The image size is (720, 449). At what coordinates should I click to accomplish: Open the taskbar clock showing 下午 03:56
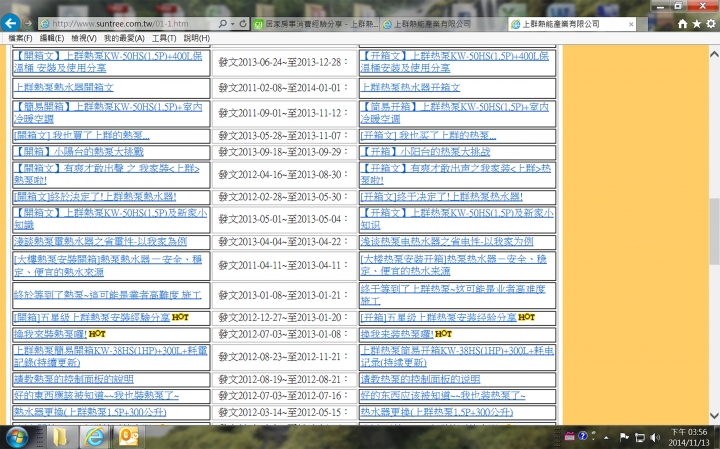point(689,437)
